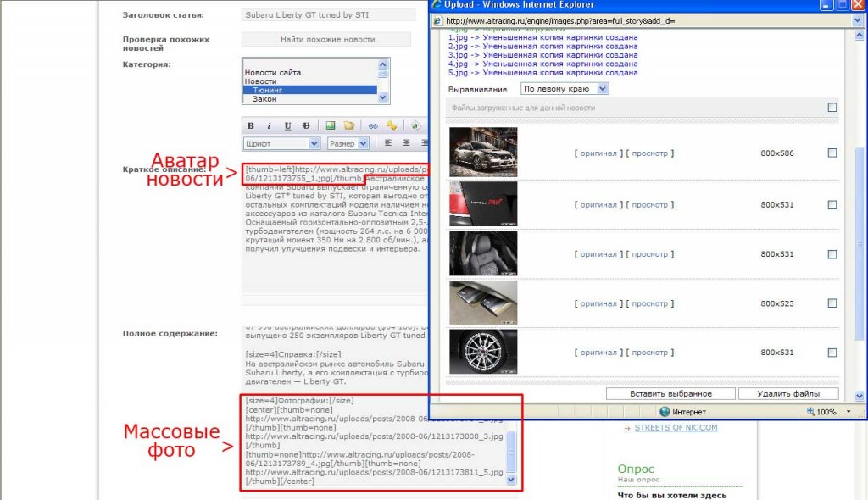868x500 pixels.
Task: Select Новости in the category list
Action: pos(310,81)
